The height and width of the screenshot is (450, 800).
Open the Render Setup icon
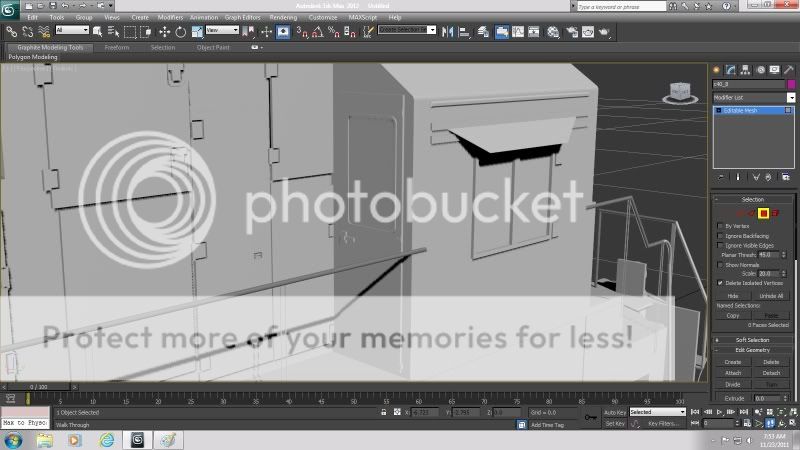572,32
